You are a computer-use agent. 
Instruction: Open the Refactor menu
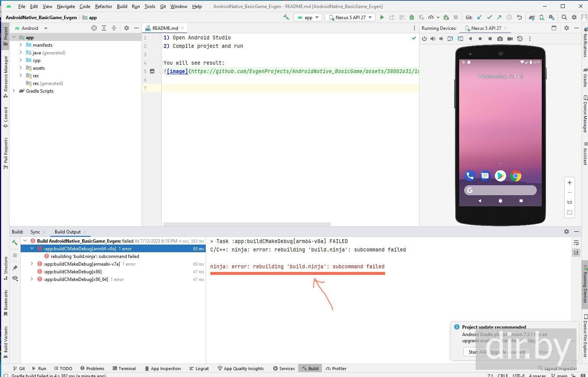[x=103, y=6]
